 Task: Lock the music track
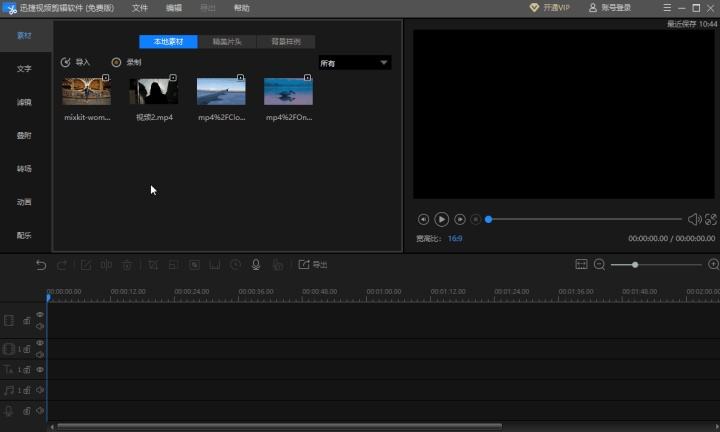coord(27,390)
